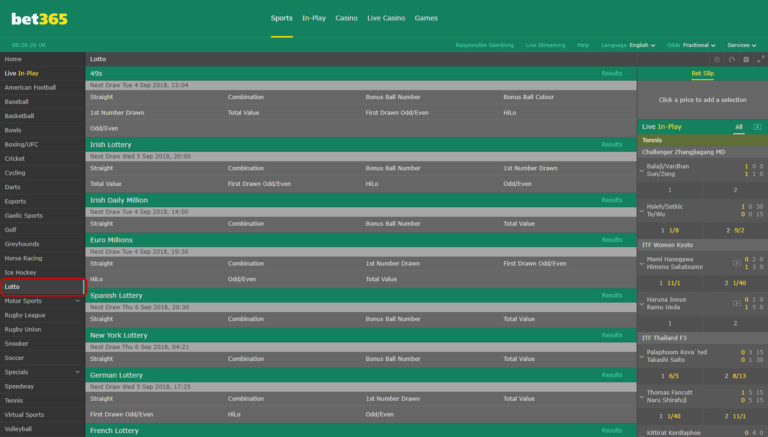Click the Responsible Gambling link
Screen dimensions: 768x437
point(484,45)
